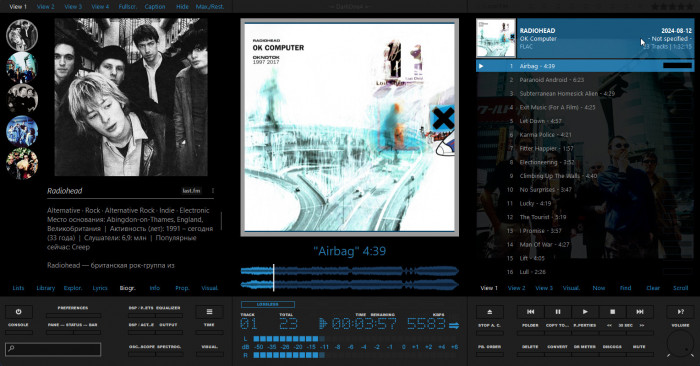Click the playback order arrows icon
Screen dimensions: 700x366
coord(454,325)
